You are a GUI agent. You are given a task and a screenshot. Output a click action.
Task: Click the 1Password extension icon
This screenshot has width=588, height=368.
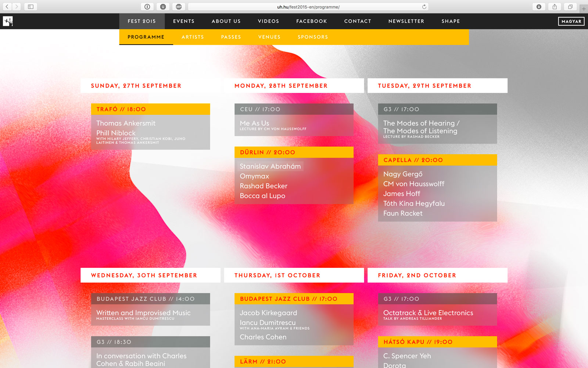[147, 7]
